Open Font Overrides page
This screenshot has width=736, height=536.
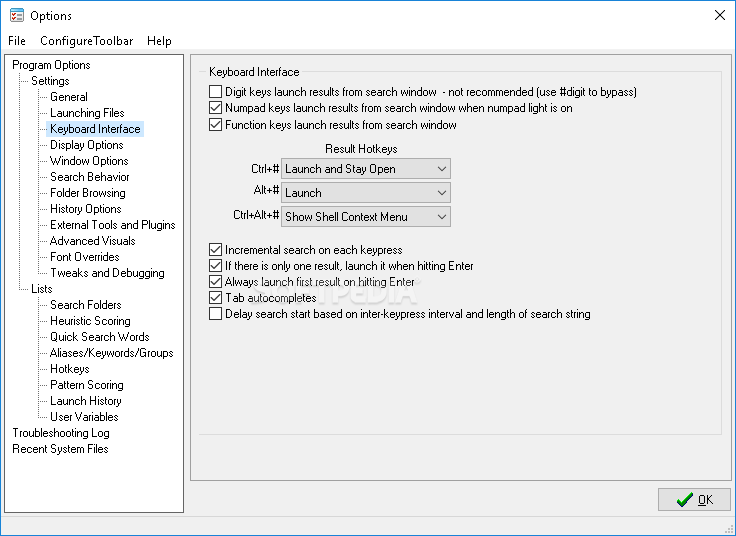pos(85,257)
